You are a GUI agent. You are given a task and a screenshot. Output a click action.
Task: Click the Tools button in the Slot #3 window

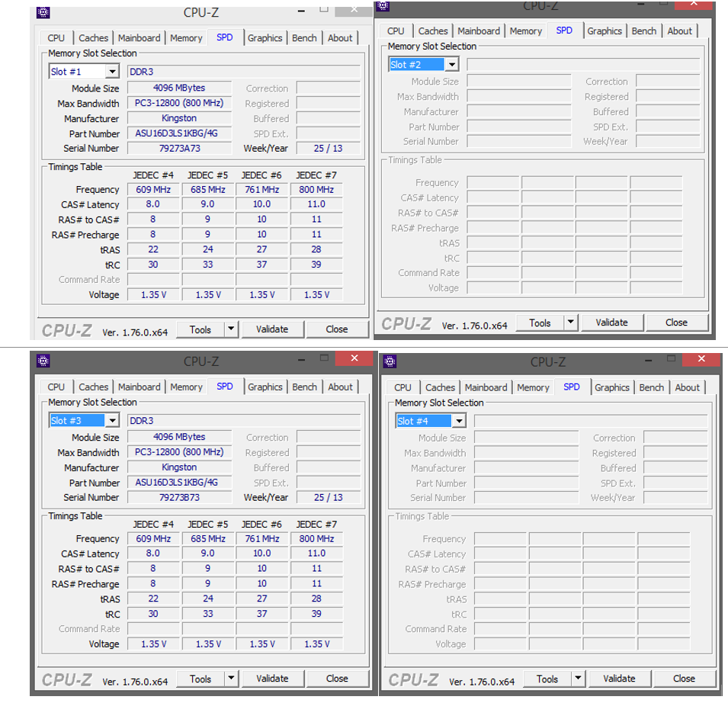pos(200,679)
